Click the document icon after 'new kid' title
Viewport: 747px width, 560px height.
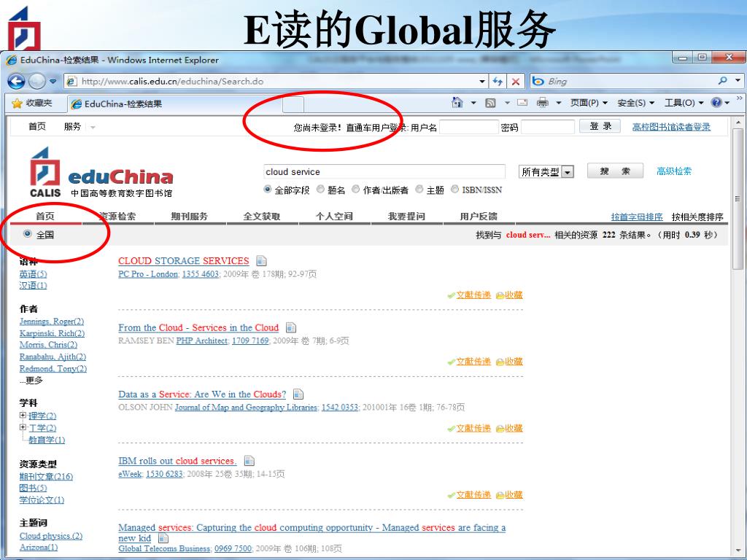163,539
